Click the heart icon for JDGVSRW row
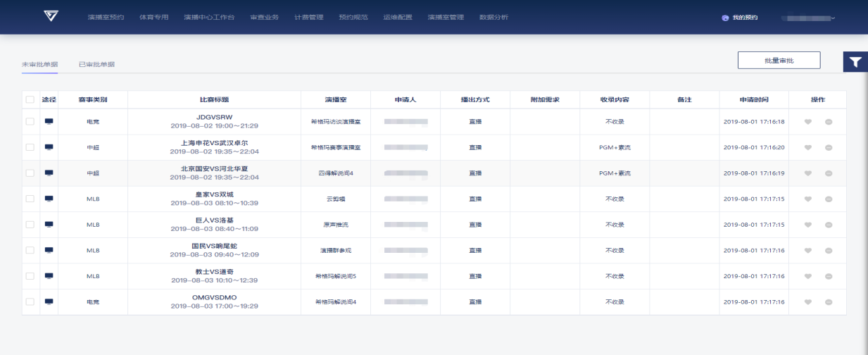The height and width of the screenshot is (355, 868). tap(808, 121)
